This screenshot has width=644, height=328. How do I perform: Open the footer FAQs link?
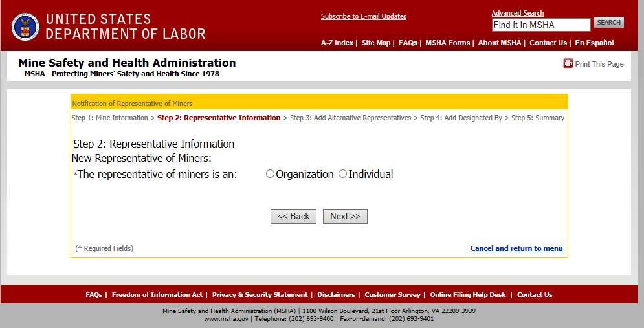point(94,295)
